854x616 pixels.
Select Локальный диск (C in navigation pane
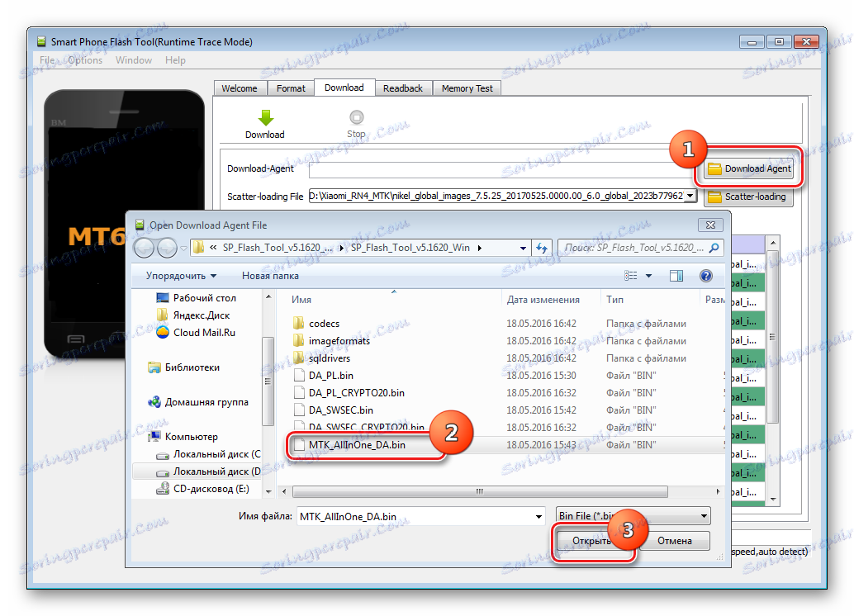208,454
